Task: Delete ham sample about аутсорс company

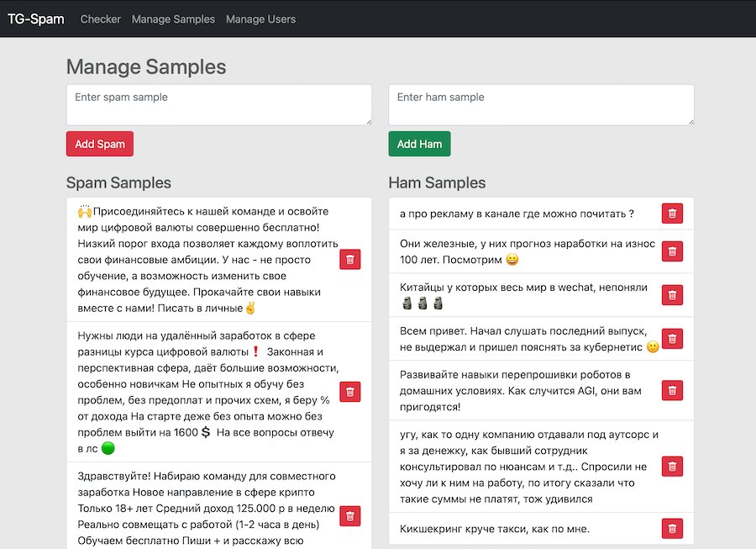Action: point(672,467)
